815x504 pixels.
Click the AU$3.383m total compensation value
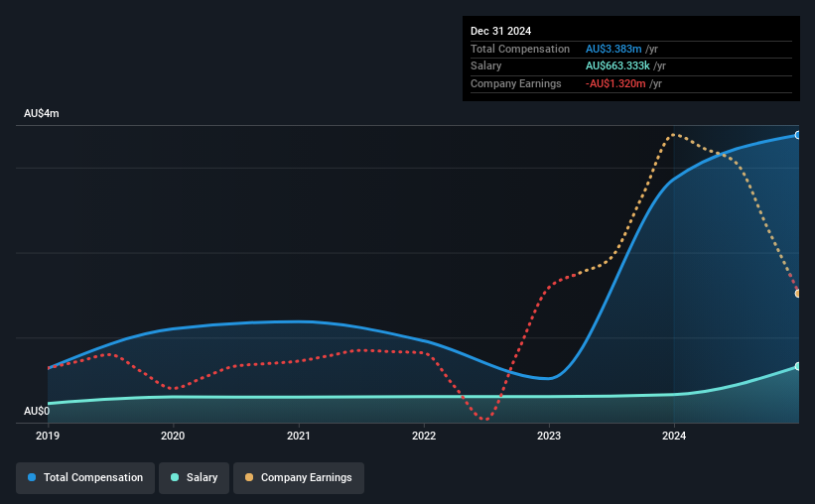[x=613, y=49]
